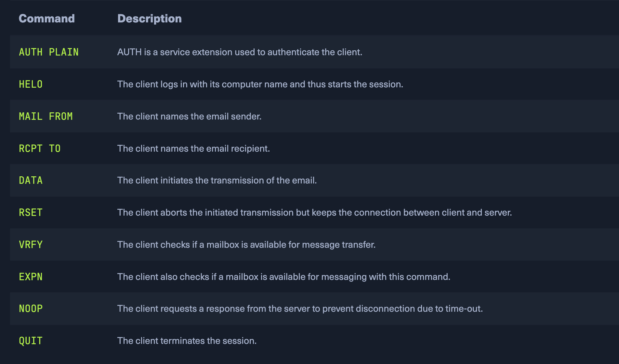Click the VRFY command code
The width and height of the screenshot is (619, 364).
(31, 245)
